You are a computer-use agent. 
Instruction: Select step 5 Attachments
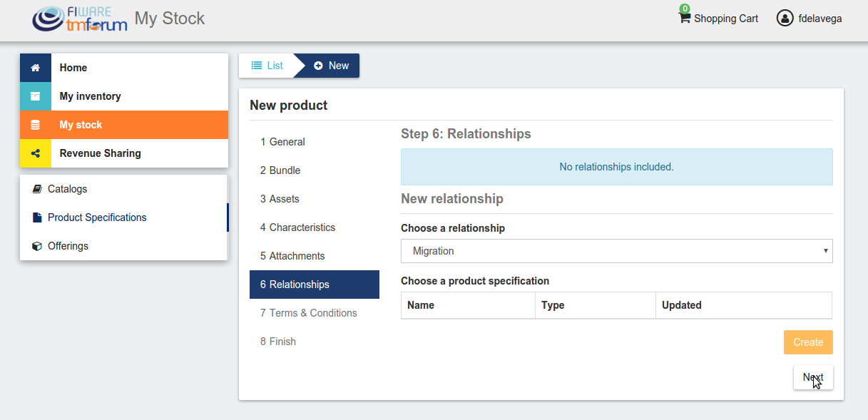coord(292,256)
